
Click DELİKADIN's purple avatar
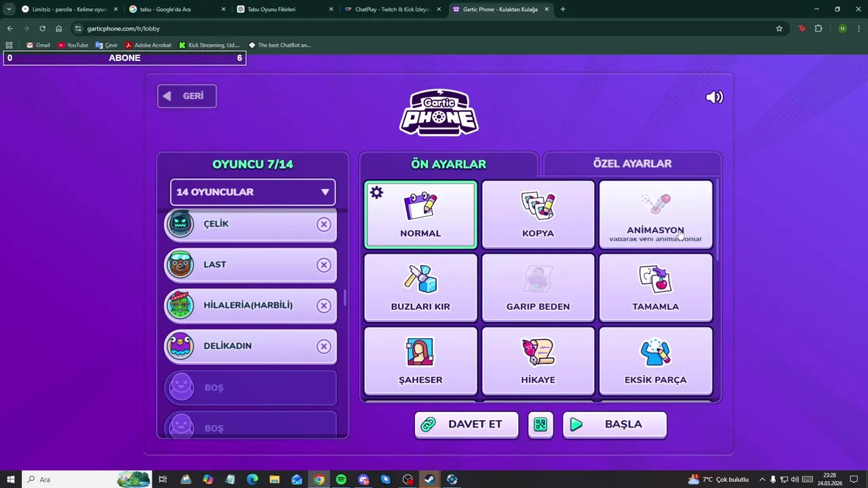coord(180,346)
